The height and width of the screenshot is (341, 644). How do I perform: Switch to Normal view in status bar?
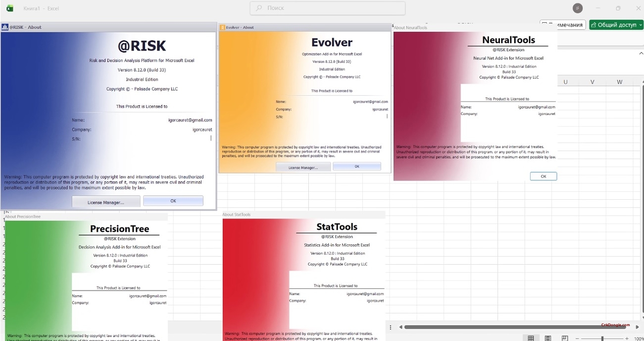pyautogui.click(x=531, y=338)
